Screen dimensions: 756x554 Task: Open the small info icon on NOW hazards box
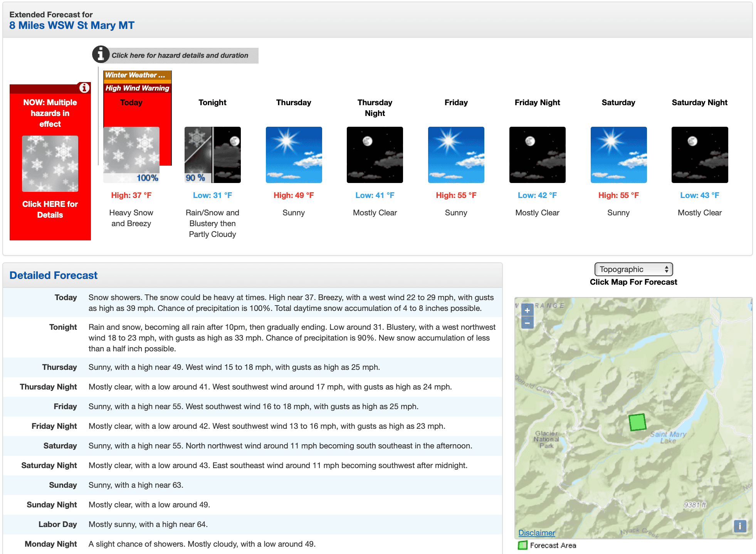pos(84,88)
